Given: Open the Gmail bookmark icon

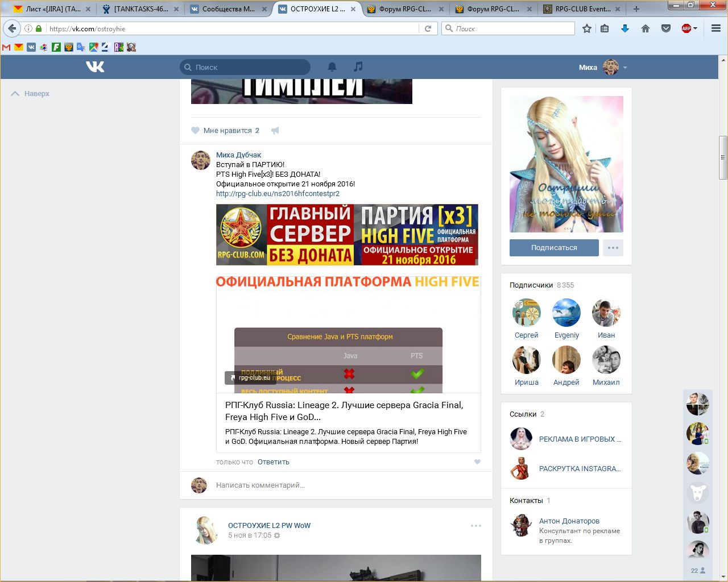Looking at the screenshot, I should [6, 47].
